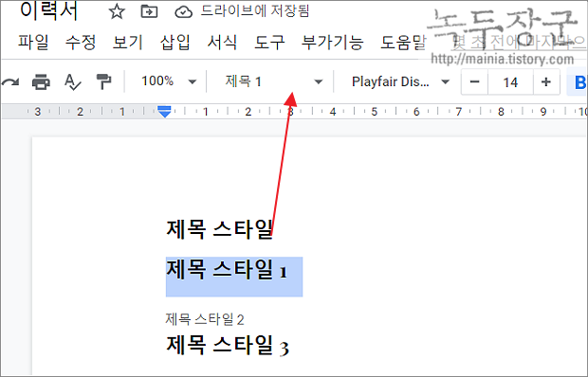Click the document title 이력서
Image resolution: width=588 pixels, height=377 pixels.
pos(49,10)
